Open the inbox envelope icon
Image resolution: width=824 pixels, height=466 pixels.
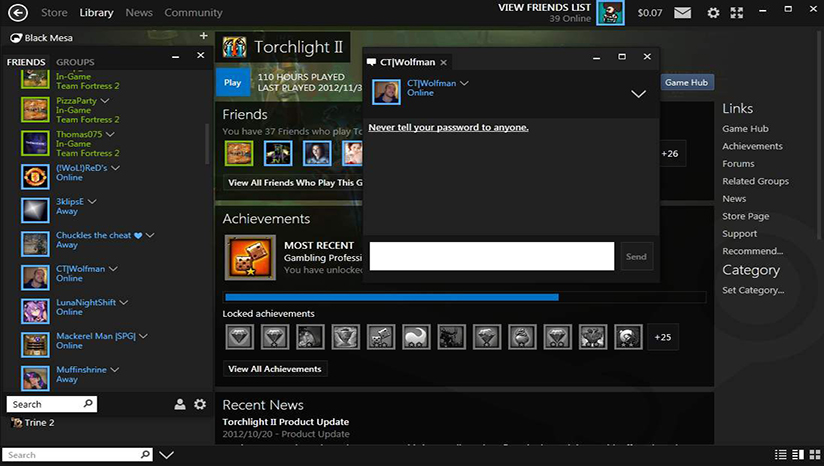[x=682, y=13]
